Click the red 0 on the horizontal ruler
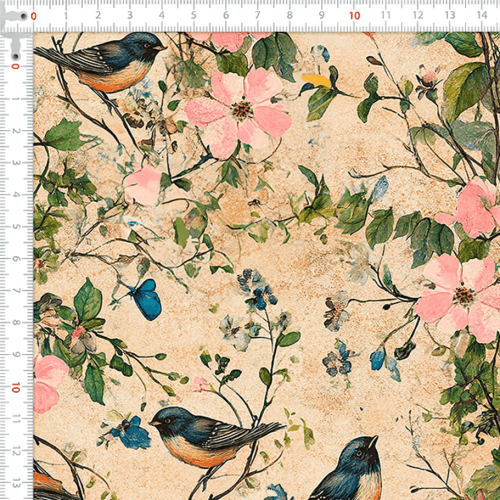This screenshot has height=500, width=500. (x=34, y=16)
